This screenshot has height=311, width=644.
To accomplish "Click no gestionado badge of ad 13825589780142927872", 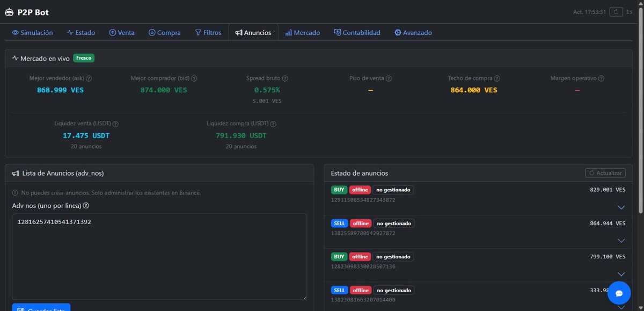I will click(x=393, y=223).
